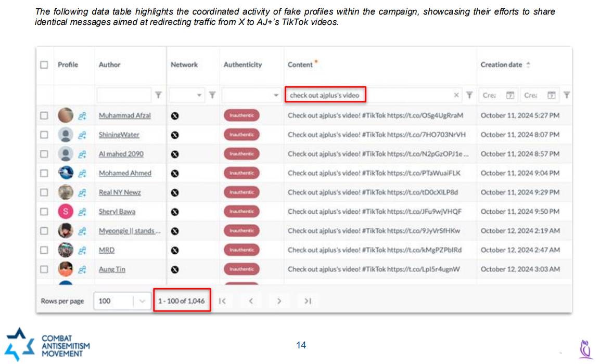Open the Rows per page dropdown
This screenshot has width=600, height=364.
tap(122, 301)
